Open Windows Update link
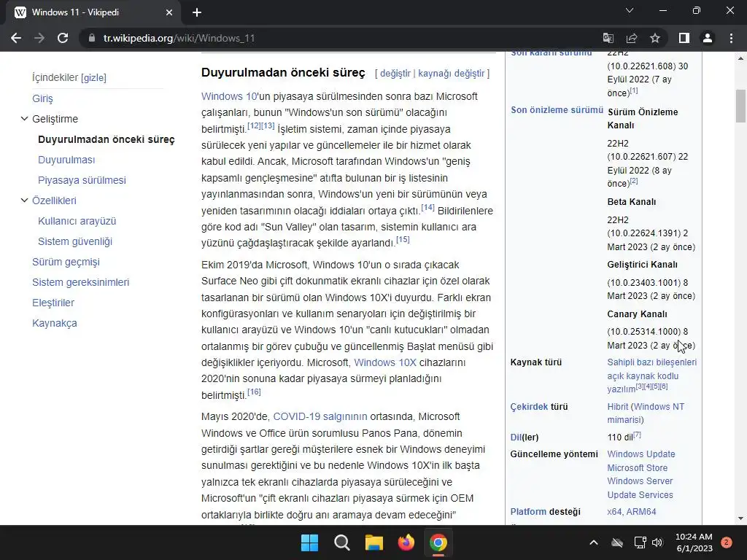This screenshot has width=747, height=560. tap(640, 454)
